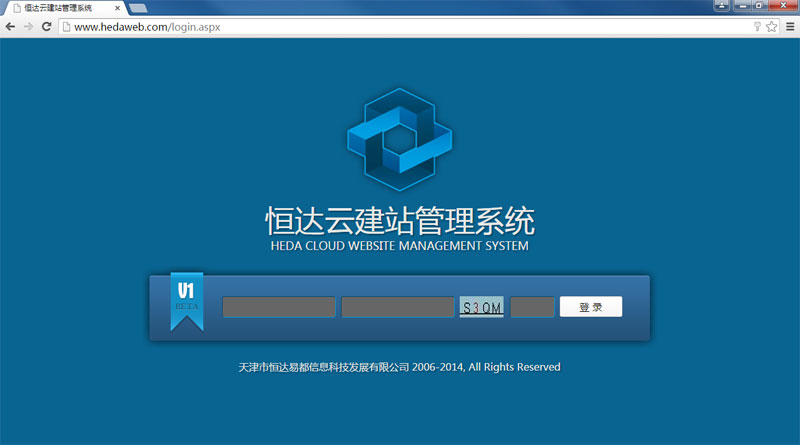Bookmark this page with the star icon
The height and width of the screenshot is (445, 800).
point(771,27)
